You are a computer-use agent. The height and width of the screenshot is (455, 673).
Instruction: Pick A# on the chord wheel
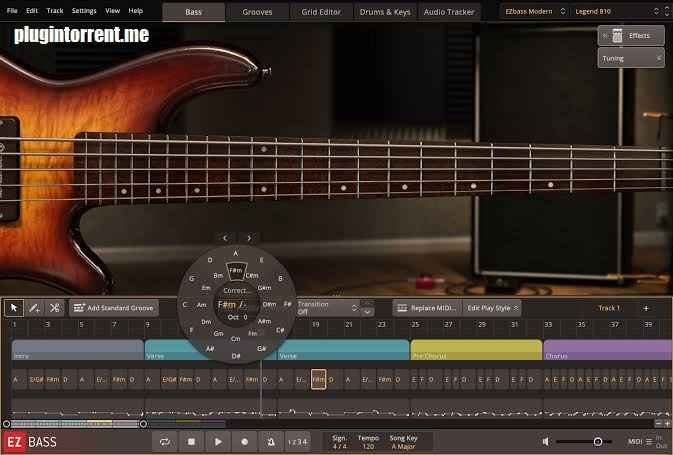tap(210, 349)
